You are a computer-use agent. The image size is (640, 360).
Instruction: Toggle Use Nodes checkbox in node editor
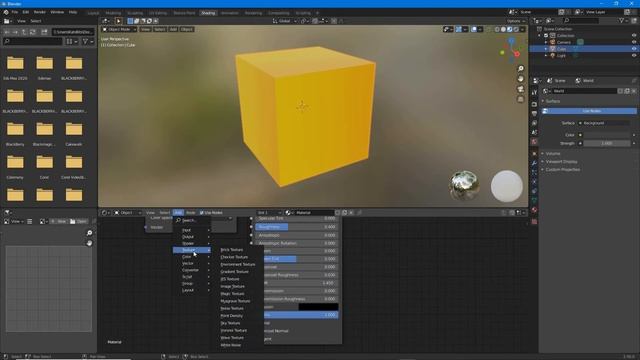[x=202, y=213]
